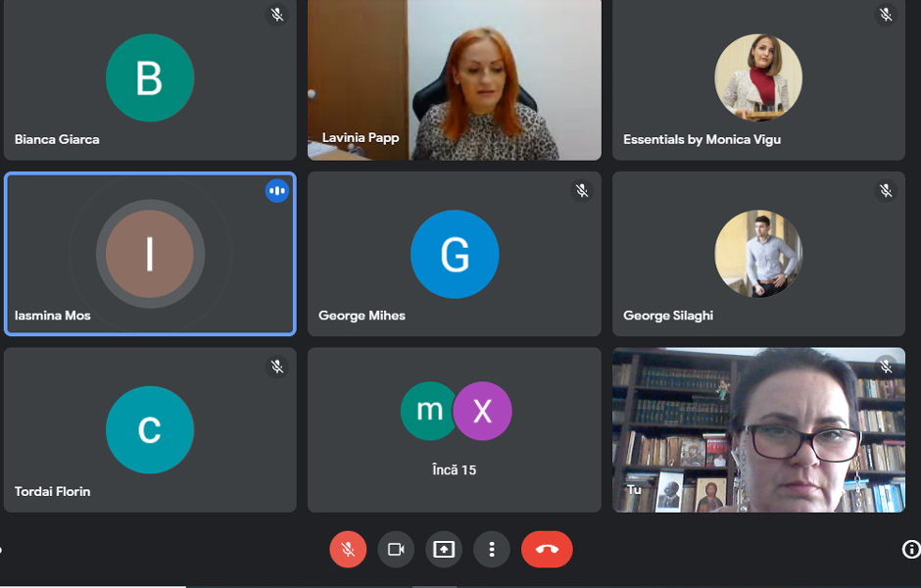Click George Silaghi muted microphone icon
The width and height of the screenshot is (921, 588).
coord(886,190)
